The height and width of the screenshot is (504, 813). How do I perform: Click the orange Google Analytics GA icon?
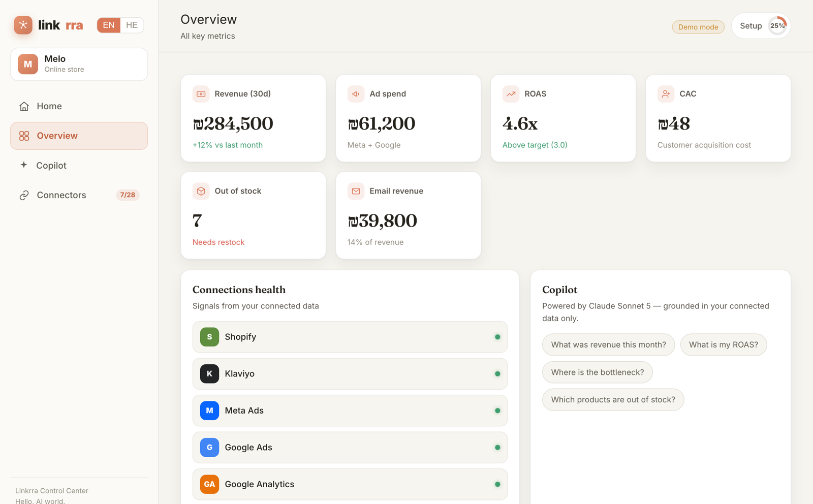pos(209,484)
